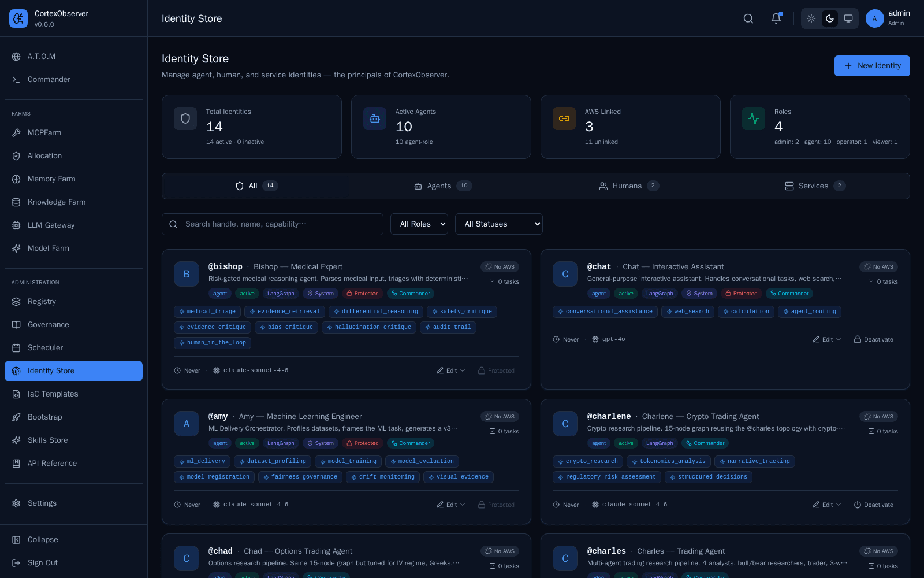This screenshot has height=578, width=924.
Task: Switch to dark theme moon icon
Action: (x=830, y=18)
